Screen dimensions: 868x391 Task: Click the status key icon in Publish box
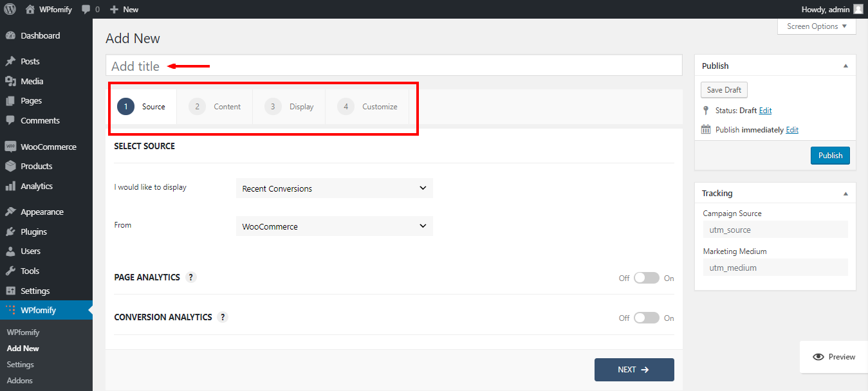coord(706,111)
